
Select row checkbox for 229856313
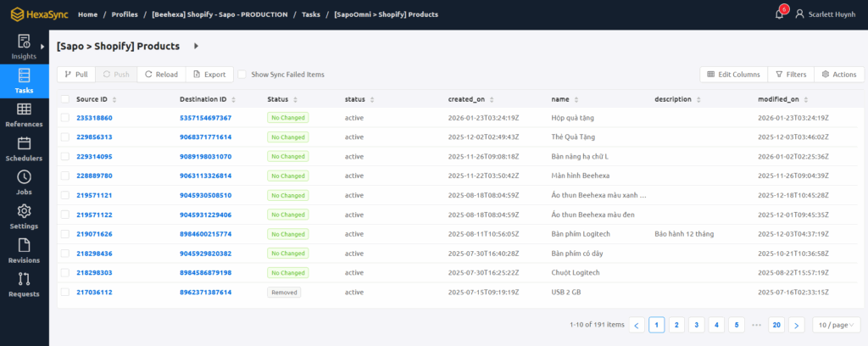click(x=65, y=137)
